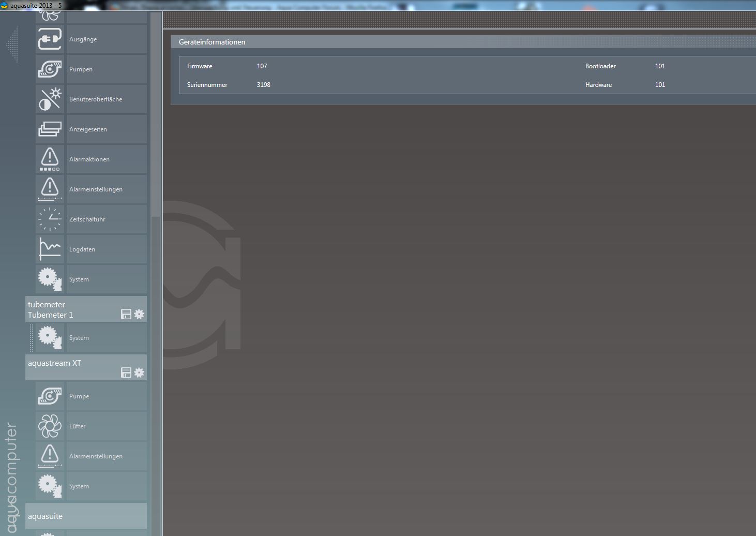Collapse the tubemeter Tubemeter 1 section header
This screenshot has width=756, height=536.
(x=86, y=309)
